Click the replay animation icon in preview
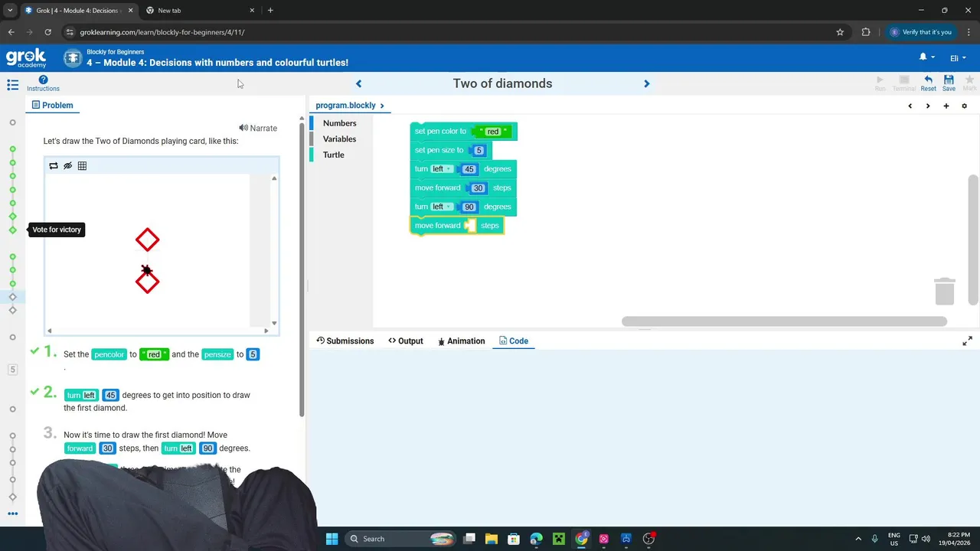Image resolution: width=980 pixels, height=551 pixels. [x=53, y=165]
